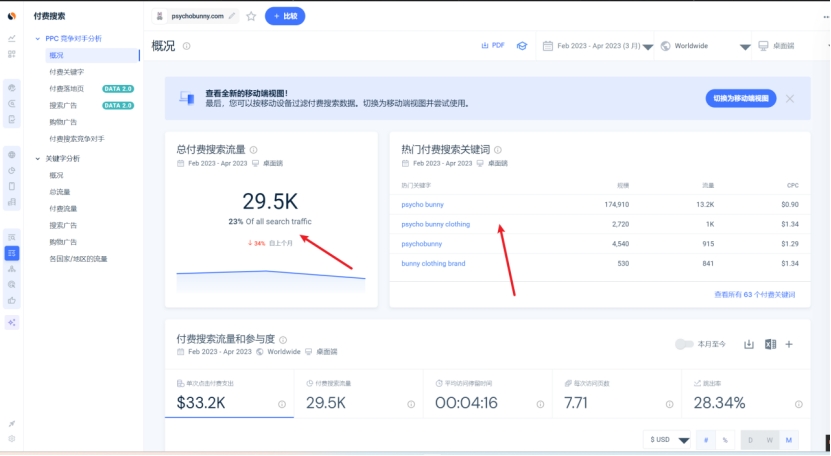The height and width of the screenshot is (456, 831).
Task: Switch chart to percentage (%) view
Action: (x=725, y=440)
